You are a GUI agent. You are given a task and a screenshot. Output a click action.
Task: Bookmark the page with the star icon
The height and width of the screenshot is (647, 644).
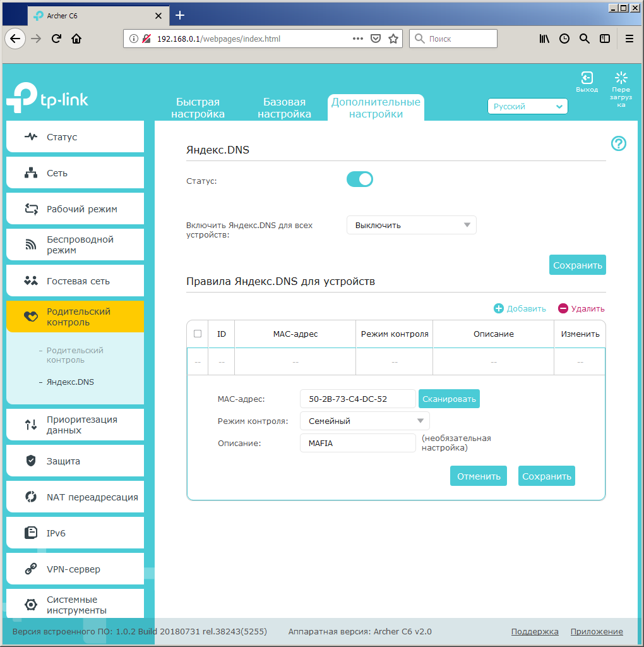coord(393,39)
